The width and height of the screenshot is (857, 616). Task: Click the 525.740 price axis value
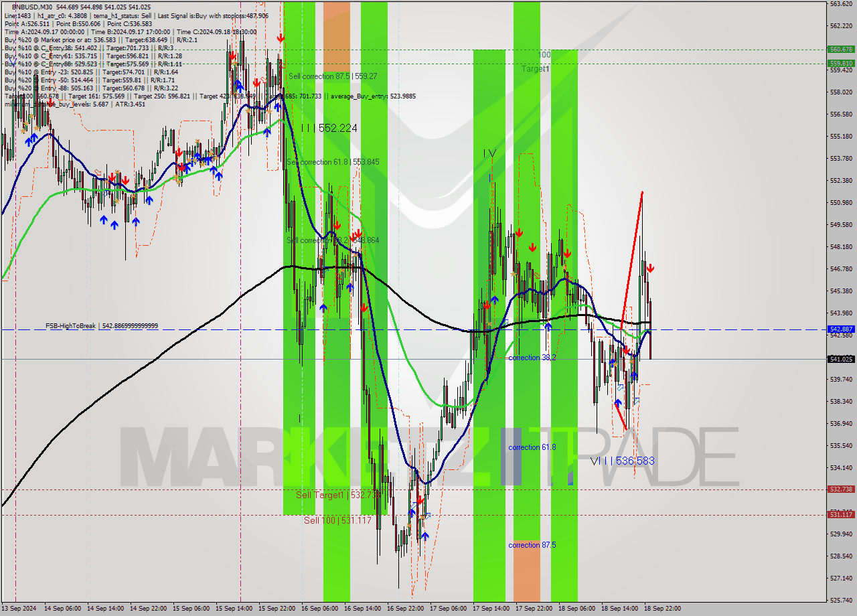click(x=841, y=600)
